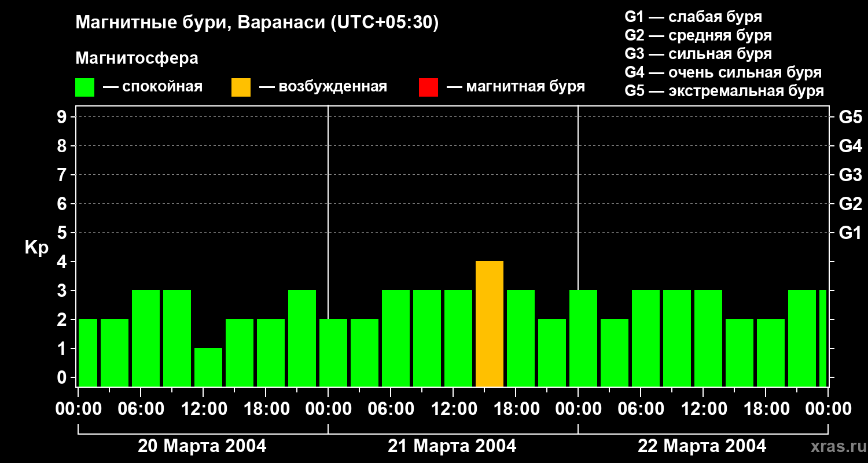Click the chart title 'Магнитные бури, Варанаси (UTC+05:30)'
The height and width of the screenshot is (463, 868).
(257, 23)
